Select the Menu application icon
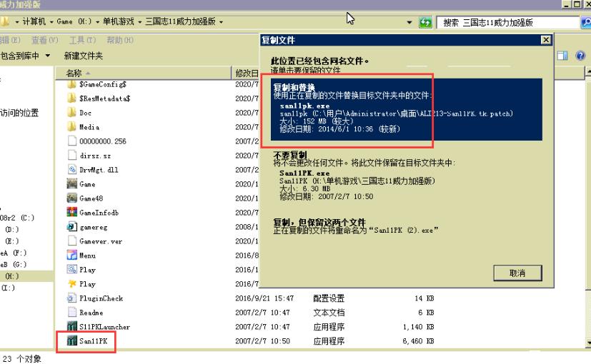This screenshot has width=591, height=364. pyautogui.click(x=71, y=256)
